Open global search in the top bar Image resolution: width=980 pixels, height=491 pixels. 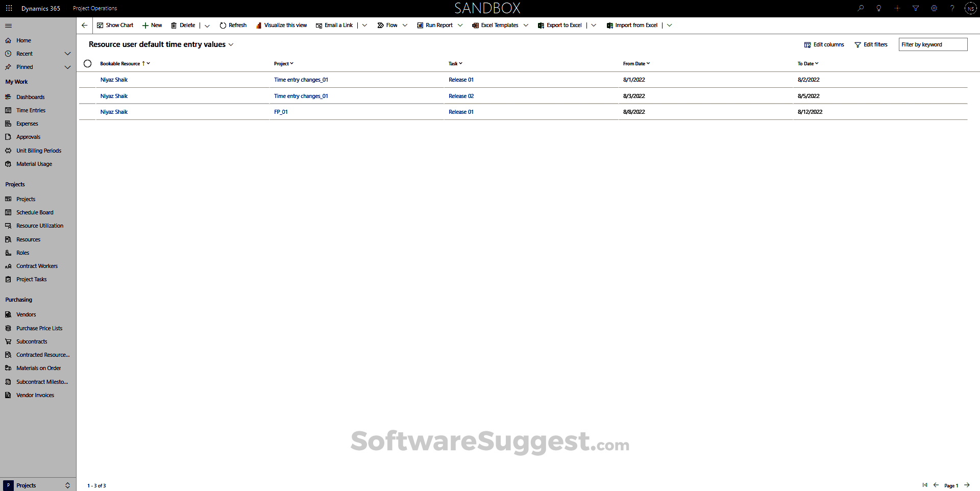point(861,8)
